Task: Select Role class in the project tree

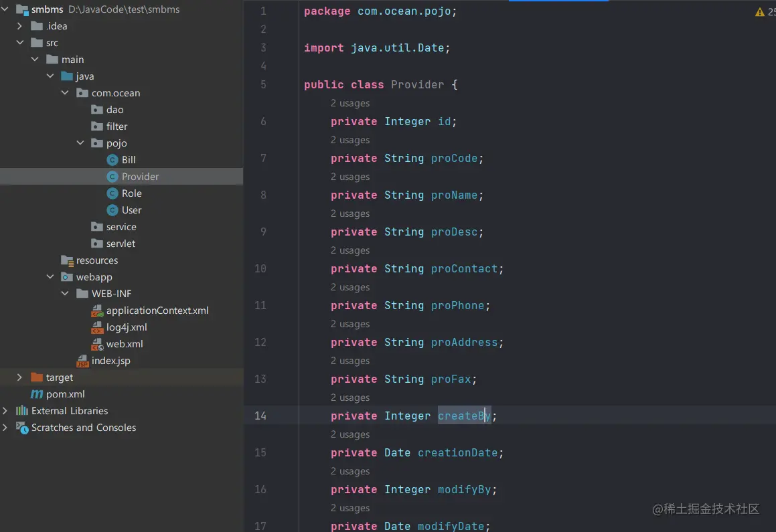Action: pos(132,194)
